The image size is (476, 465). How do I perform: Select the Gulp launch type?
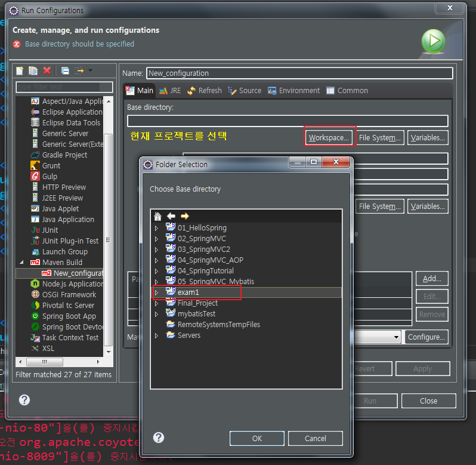(44, 177)
